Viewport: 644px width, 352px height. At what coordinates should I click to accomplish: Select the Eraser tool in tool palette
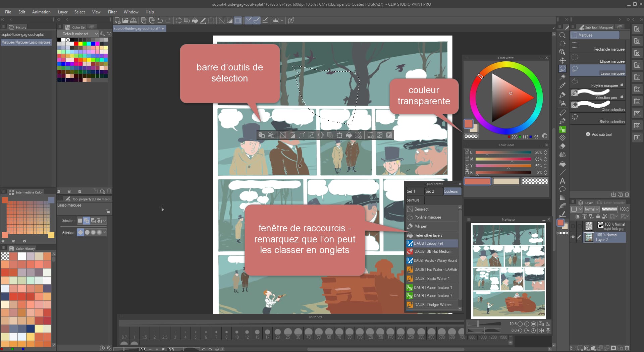click(562, 146)
